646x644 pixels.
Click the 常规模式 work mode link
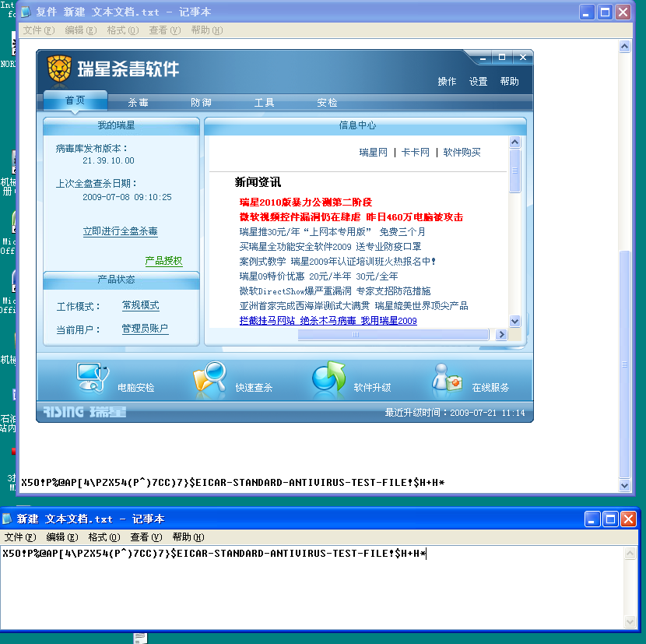pos(141,305)
